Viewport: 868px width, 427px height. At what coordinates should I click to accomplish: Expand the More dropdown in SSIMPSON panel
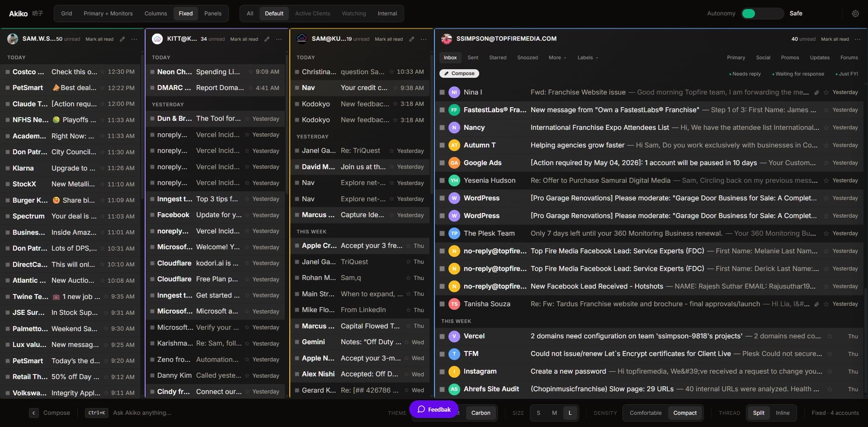pyautogui.click(x=557, y=57)
